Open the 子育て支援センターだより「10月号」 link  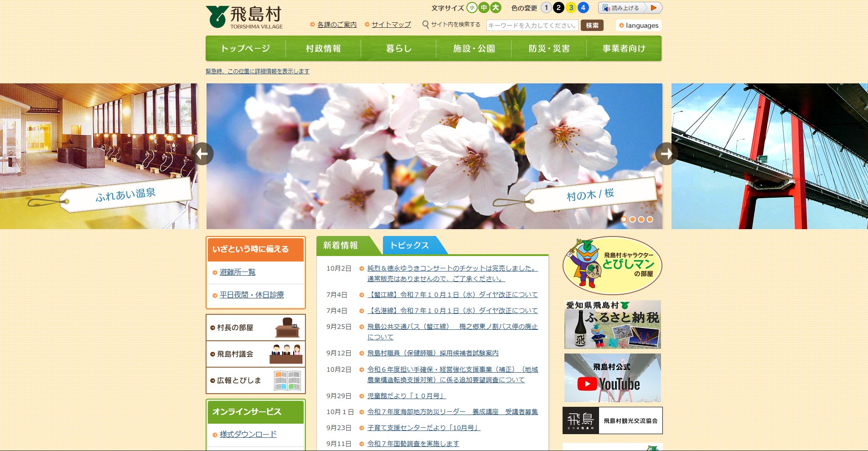(424, 428)
